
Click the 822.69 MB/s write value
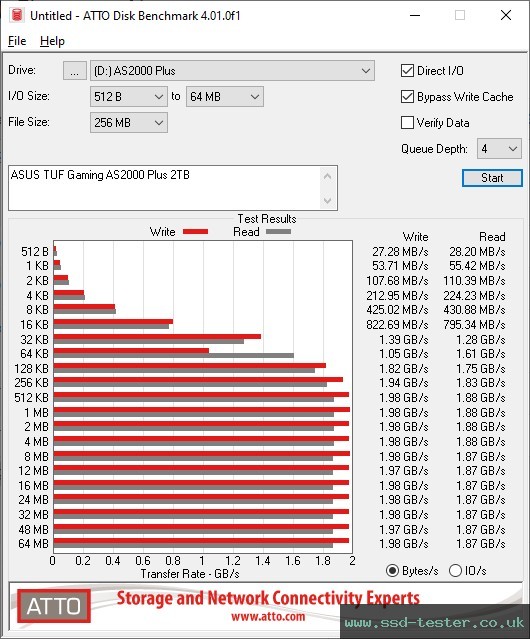coord(397,325)
